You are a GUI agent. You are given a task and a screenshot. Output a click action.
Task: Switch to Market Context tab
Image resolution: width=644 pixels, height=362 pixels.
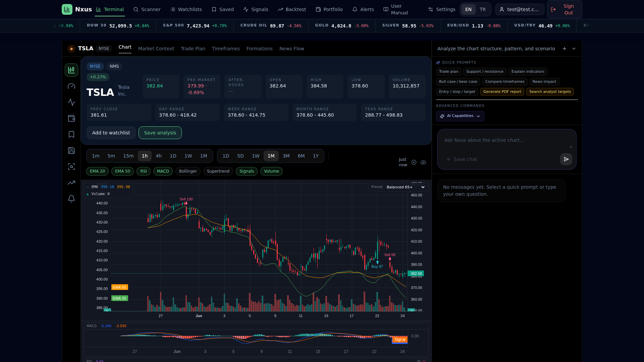pos(156,49)
